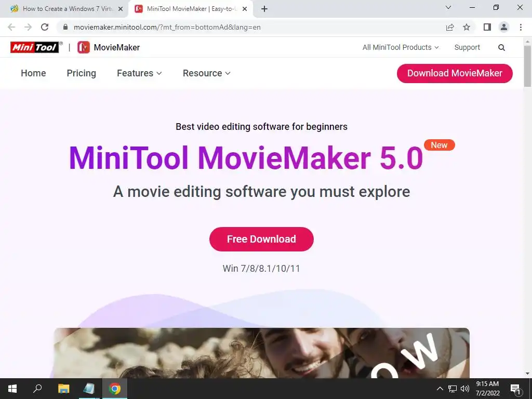This screenshot has height=399, width=532.
Task: Select the MiniTool MovieMaker tab
Action: 190,9
